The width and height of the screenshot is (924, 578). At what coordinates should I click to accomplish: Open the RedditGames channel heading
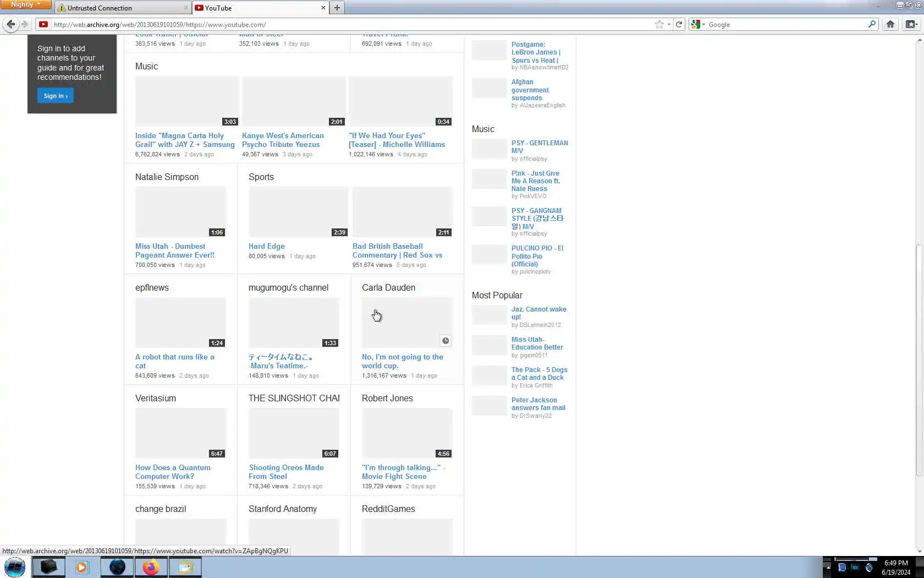point(388,509)
